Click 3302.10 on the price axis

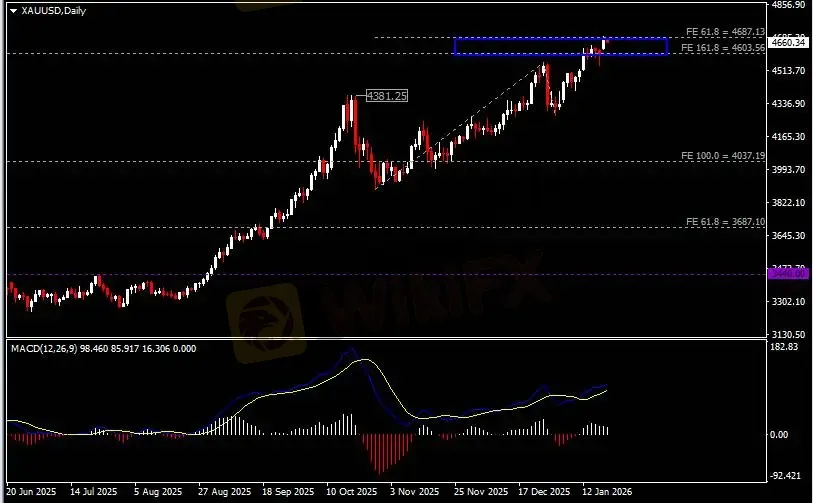coord(788,302)
